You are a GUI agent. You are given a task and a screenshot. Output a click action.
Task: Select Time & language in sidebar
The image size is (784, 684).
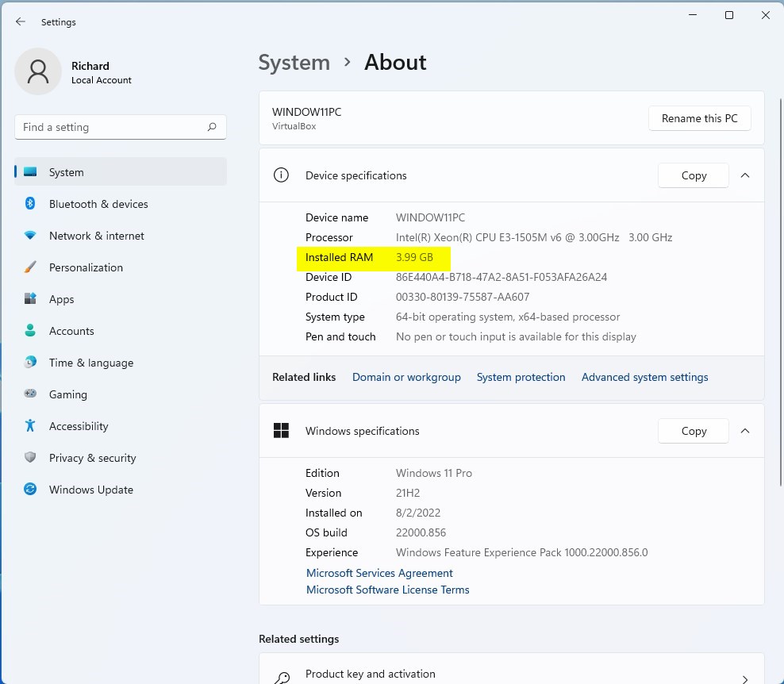coord(90,363)
